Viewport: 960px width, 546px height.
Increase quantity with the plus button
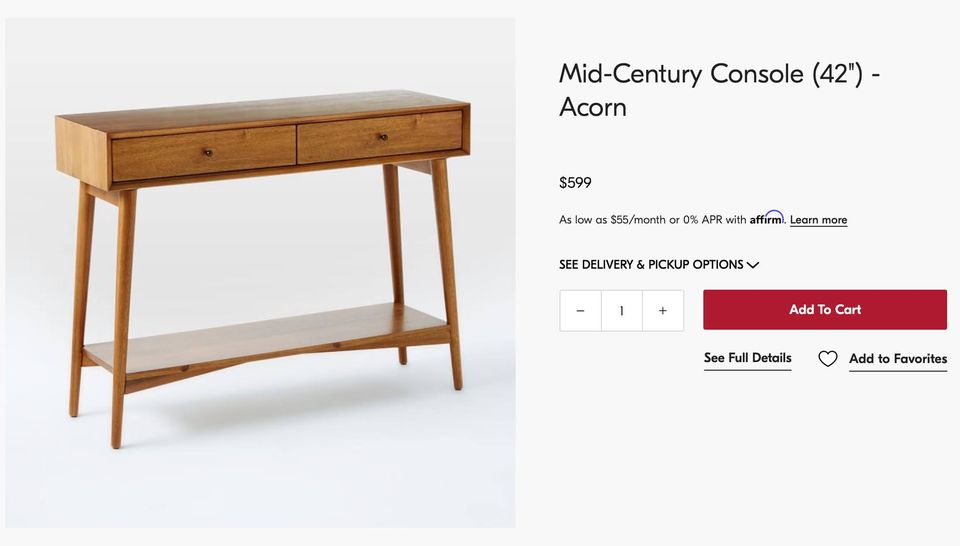tap(662, 311)
